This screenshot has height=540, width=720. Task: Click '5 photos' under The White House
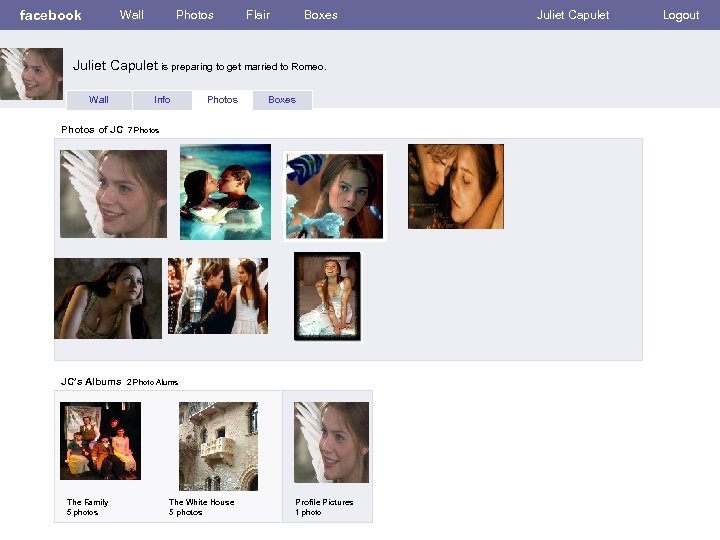pos(186,512)
